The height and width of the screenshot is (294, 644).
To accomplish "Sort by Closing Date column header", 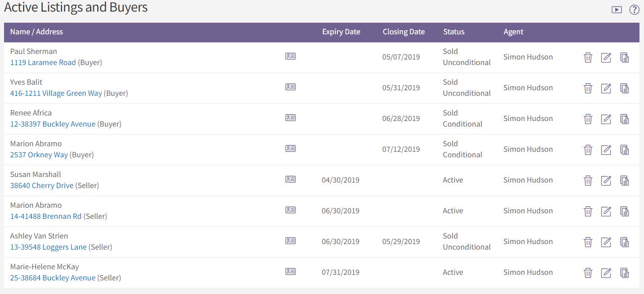I will pos(404,32).
